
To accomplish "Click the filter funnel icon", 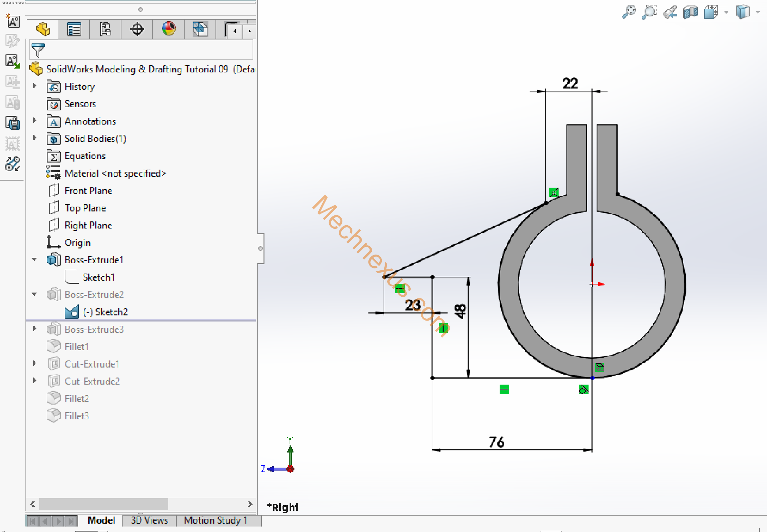I will (x=38, y=50).
